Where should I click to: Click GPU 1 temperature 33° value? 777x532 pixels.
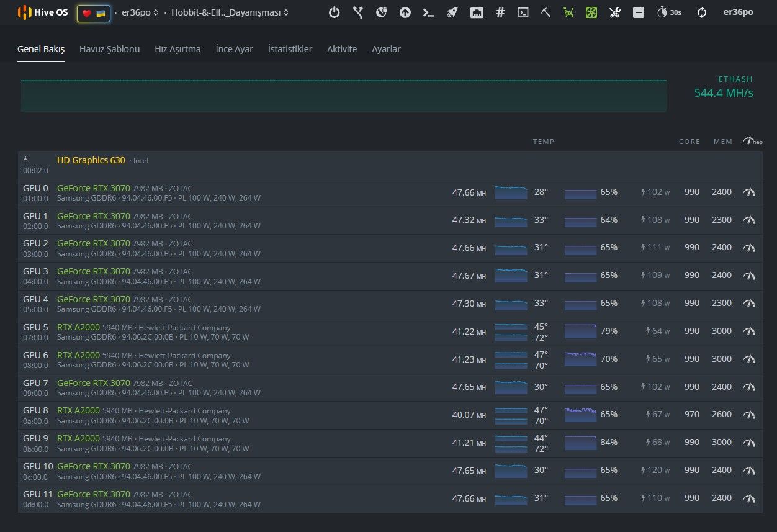(541, 220)
